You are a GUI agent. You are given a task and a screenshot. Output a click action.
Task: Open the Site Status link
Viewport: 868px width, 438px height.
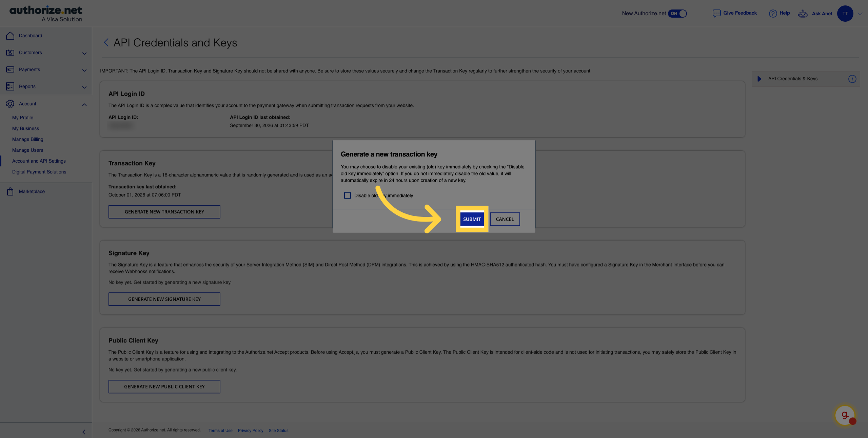coord(278,431)
